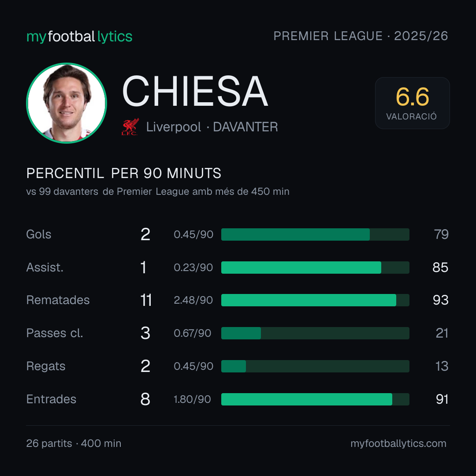Viewport: 476px width, 476px height.
Task: Click the Regats percentile bar
Action: tap(315, 366)
